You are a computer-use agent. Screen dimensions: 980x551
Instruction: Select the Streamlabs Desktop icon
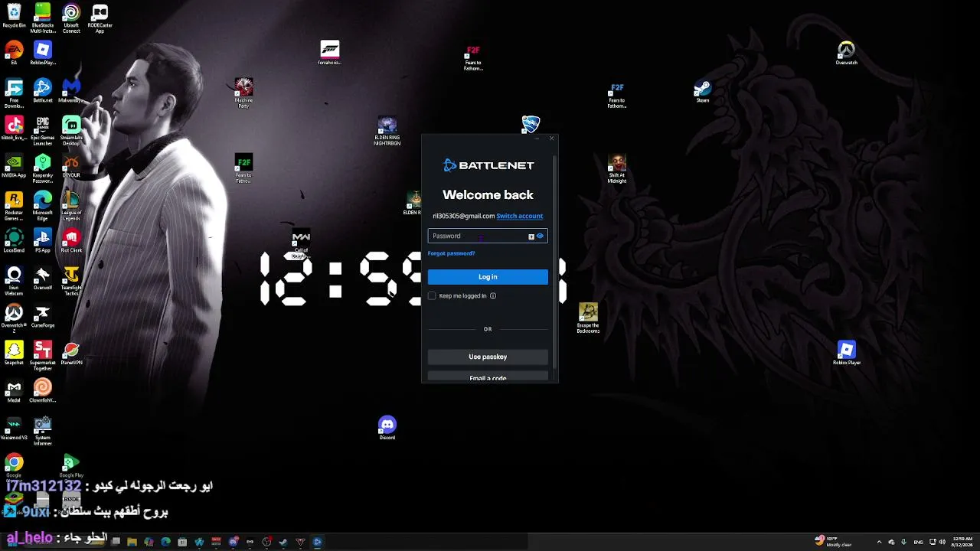71,130
